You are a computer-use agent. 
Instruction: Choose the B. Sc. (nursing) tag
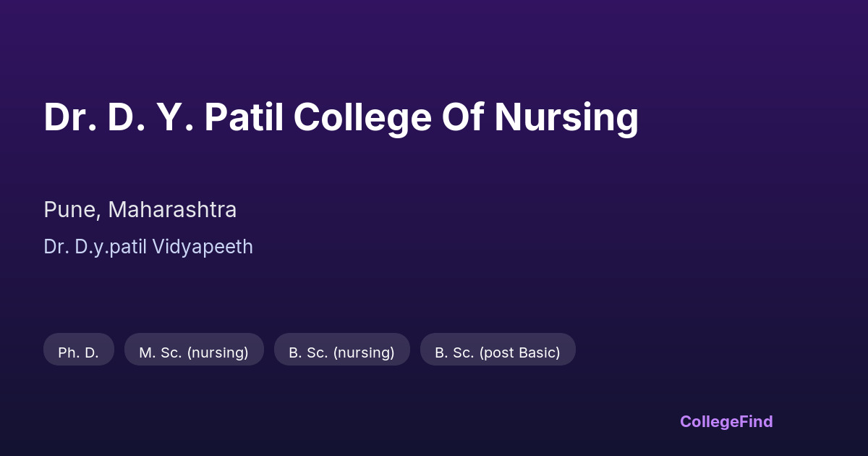(x=341, y=352)
